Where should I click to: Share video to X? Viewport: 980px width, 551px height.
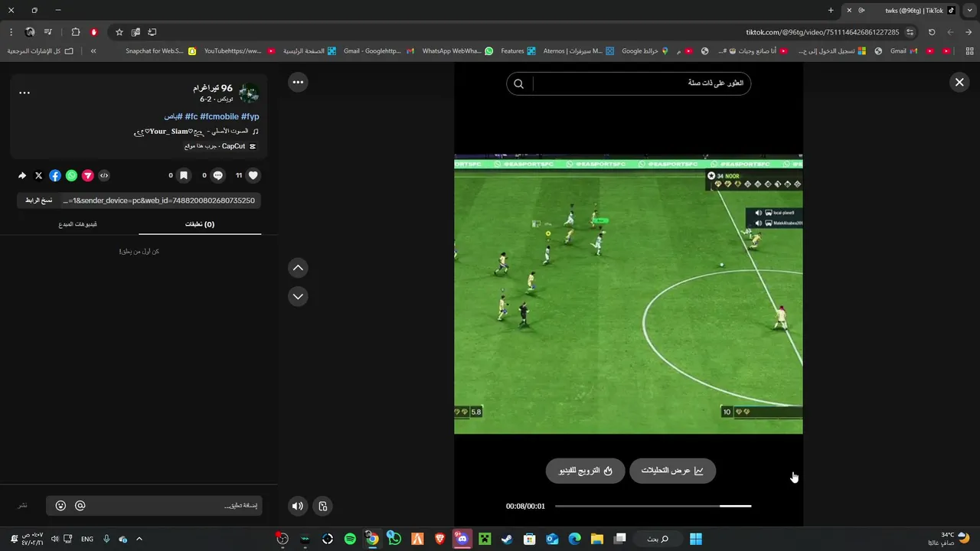[x=39, y=175]
